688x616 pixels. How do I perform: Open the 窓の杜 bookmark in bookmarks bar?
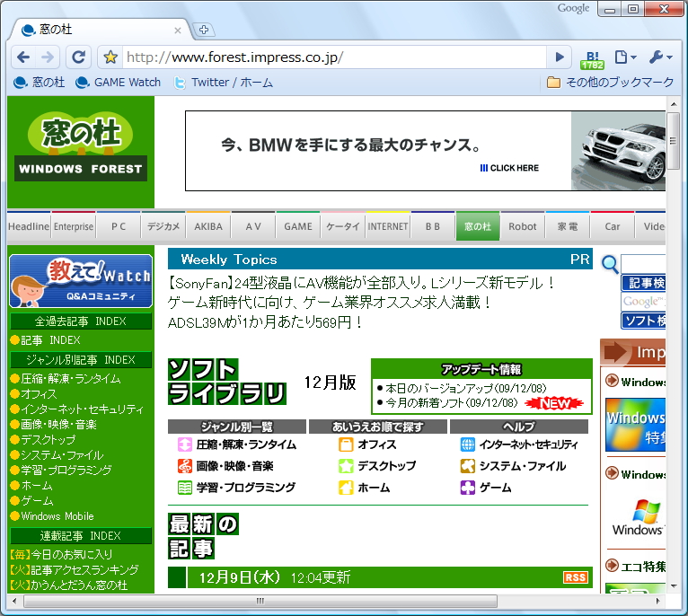coord(39,83)
